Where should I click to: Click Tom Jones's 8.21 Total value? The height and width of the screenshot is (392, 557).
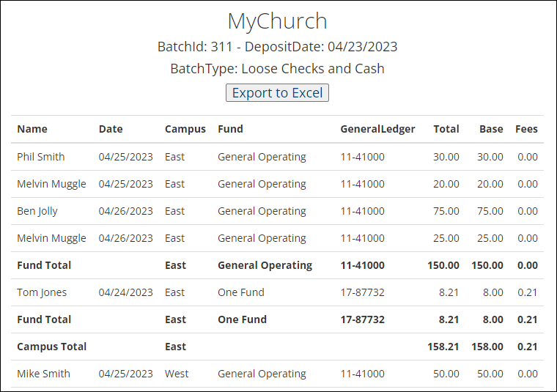point(449,292)
